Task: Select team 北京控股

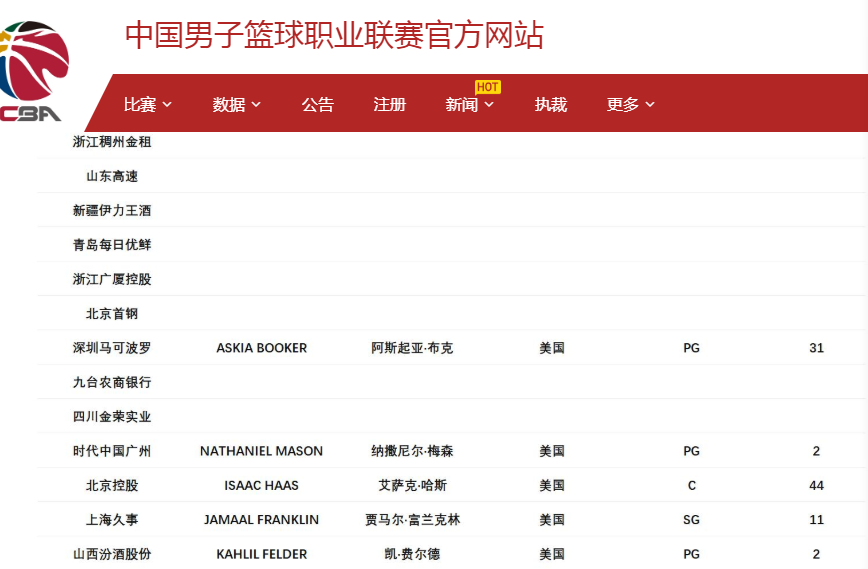Action: coord(112,485)
